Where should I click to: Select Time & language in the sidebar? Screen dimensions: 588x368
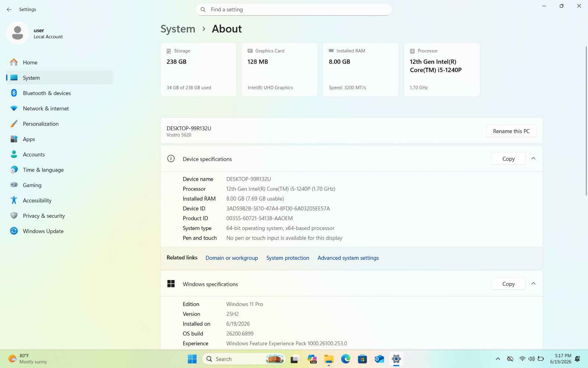pyautogui.click(x=60, y=170)
